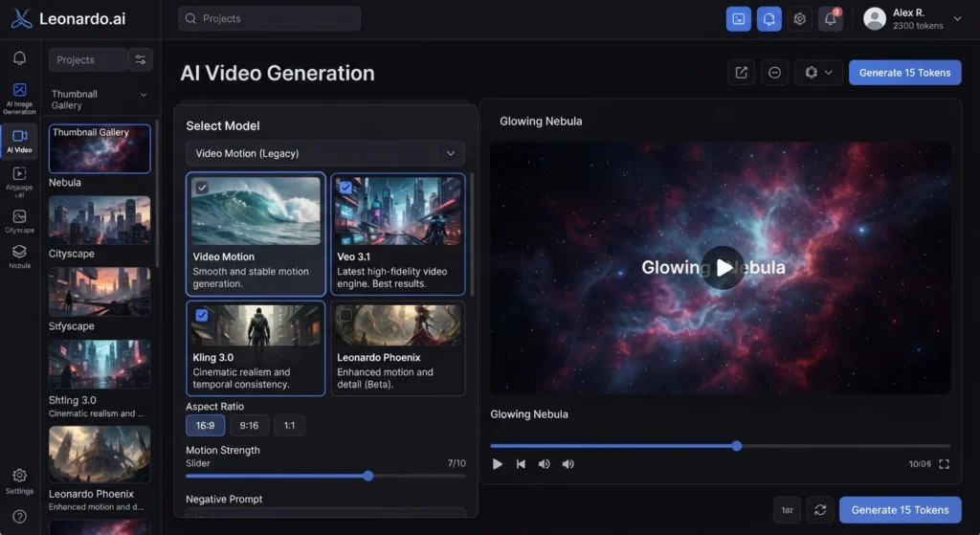Open the Sityscape gallery thumbnail
The image size is (980, 535).
(x=100, y=291)
